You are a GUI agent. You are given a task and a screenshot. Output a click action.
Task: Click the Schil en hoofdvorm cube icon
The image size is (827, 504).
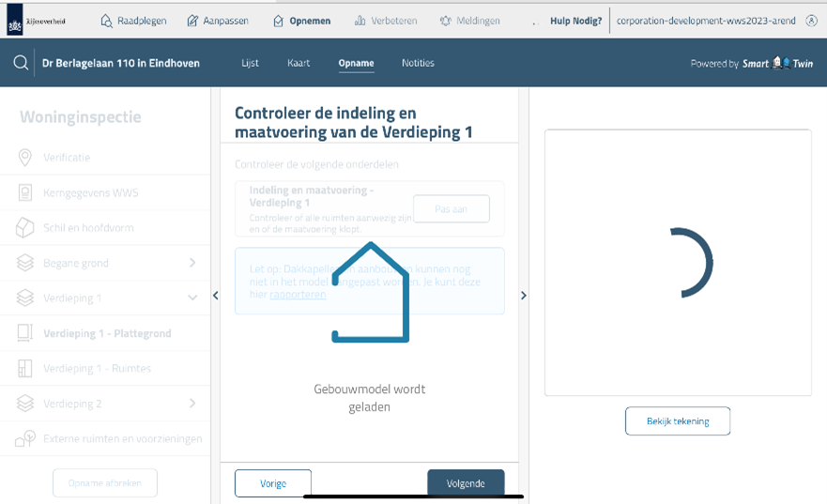tap(25, 228)
